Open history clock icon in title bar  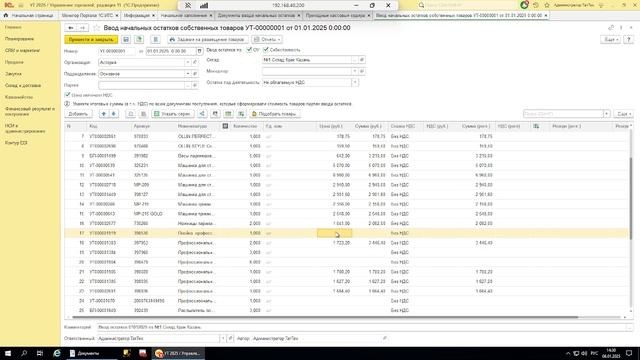[536, 5]
